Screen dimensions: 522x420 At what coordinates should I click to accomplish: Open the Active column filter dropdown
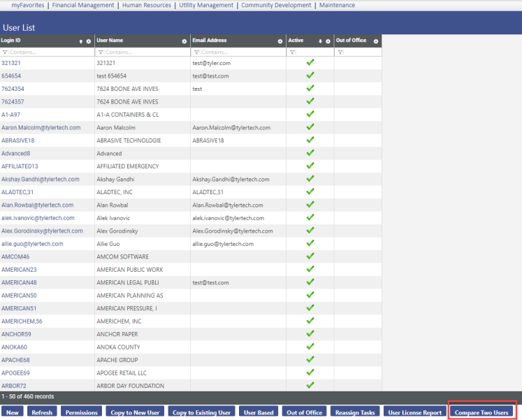pyautogui.click(x=292, y=52)
